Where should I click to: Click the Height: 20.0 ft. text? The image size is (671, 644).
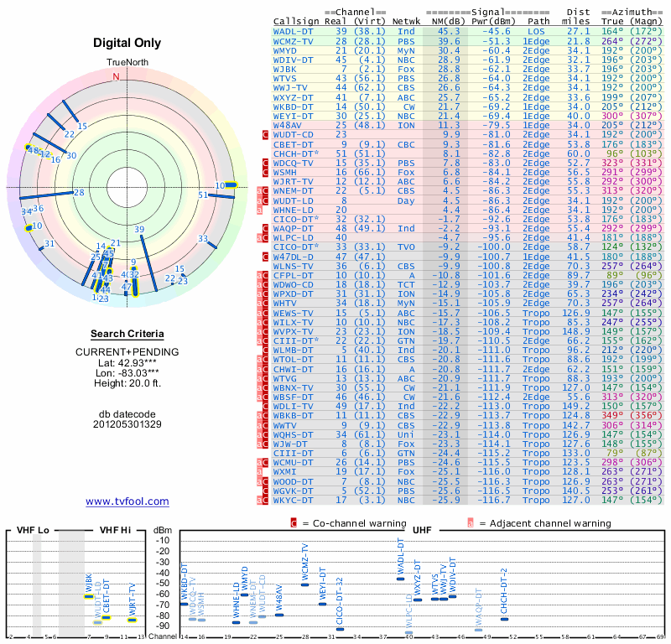tap(127, 383)
